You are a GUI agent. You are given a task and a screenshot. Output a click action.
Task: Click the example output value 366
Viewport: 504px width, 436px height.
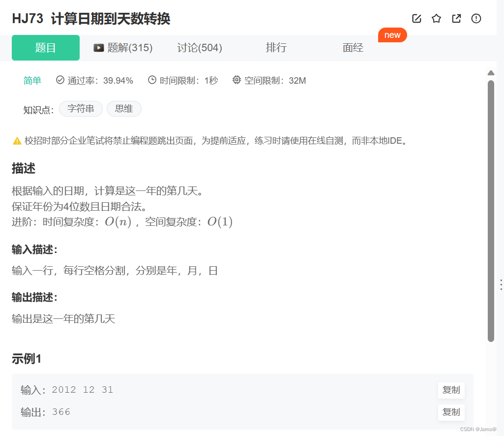[x=61, y=412]
